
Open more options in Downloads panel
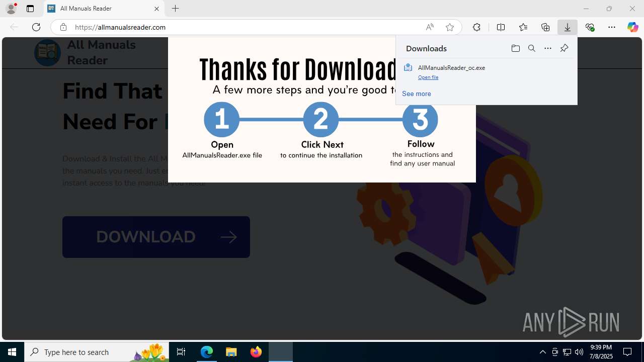[x=548, y=48]
